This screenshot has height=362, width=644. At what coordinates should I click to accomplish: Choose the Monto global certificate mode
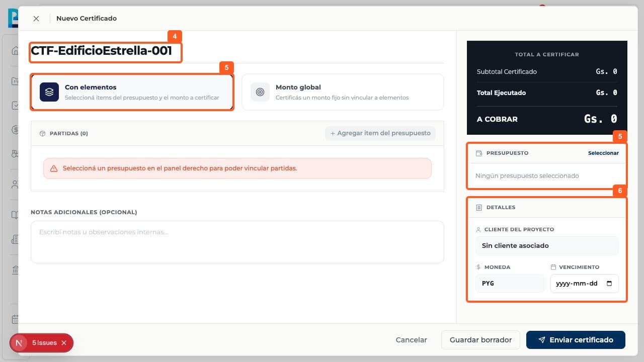343,92
